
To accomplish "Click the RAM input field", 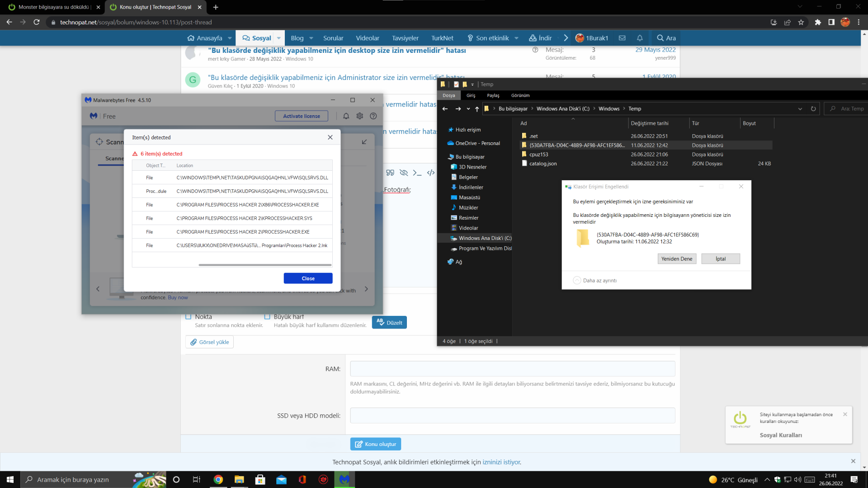I will click(512, 369).
